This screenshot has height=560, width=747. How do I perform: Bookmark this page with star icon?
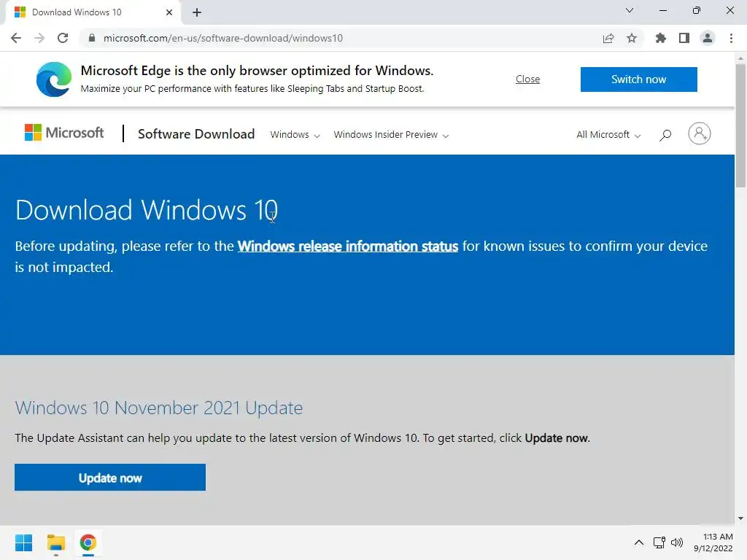pyautogui.click(x=632, y=38)
